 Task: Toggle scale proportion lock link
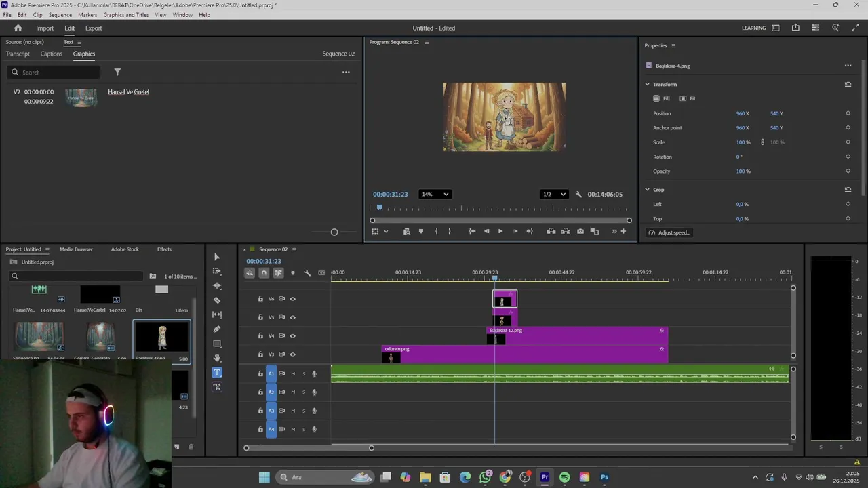(x=762, y=142)
